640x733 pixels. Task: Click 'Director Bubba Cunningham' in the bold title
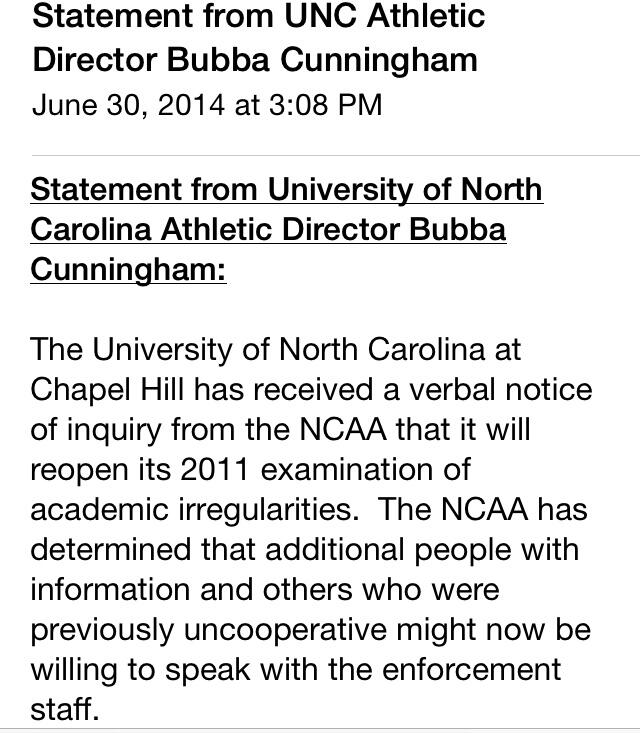coord(255,60)
